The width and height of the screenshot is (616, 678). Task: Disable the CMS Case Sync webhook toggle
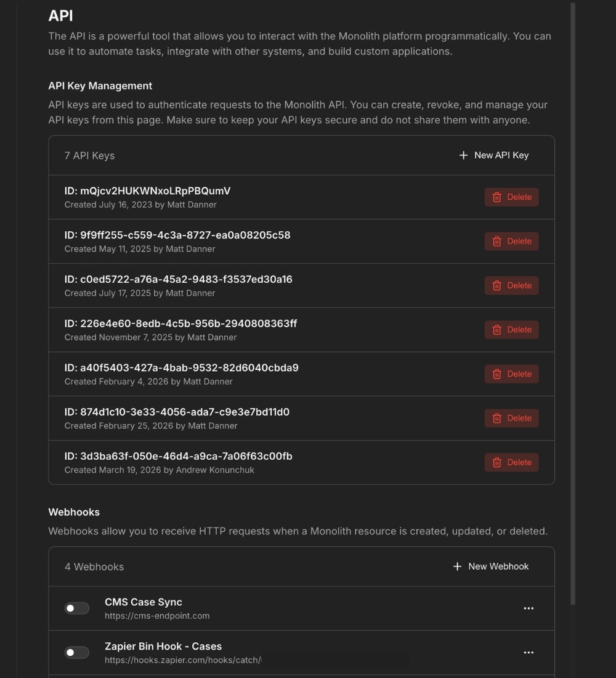pyautogui.click(x=77, y=608)
